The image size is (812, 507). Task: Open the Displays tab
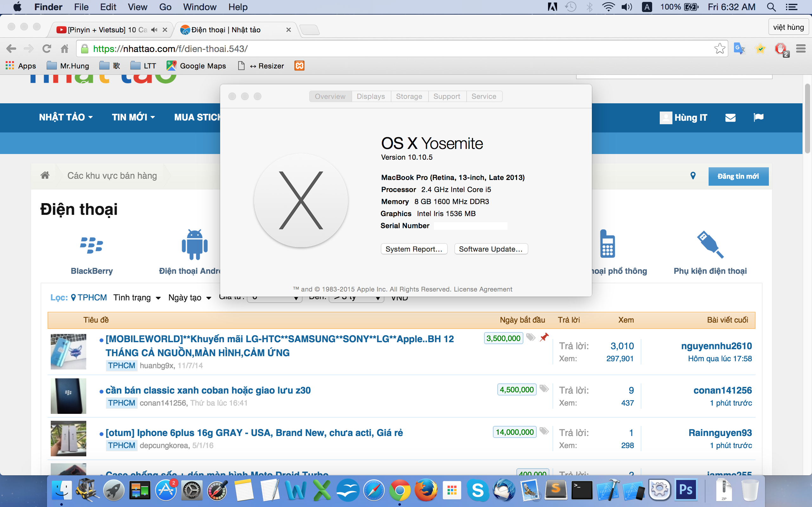(x=370, y=96)
